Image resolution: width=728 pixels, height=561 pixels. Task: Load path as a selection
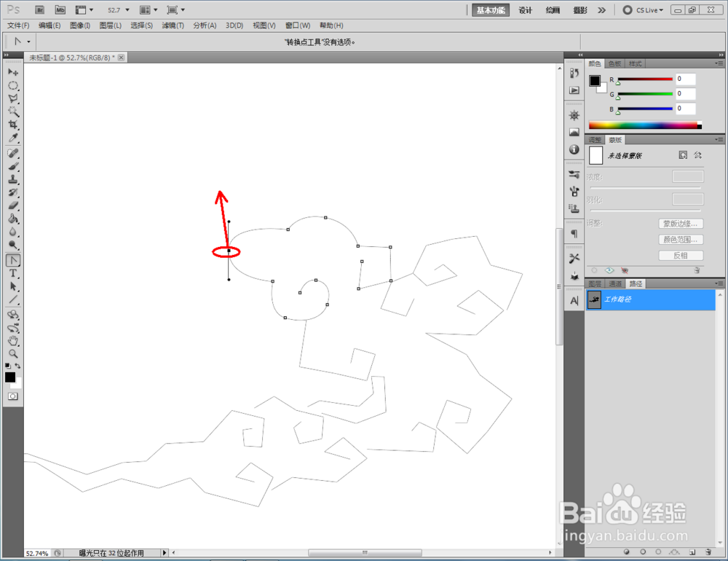tap(658, 552)
